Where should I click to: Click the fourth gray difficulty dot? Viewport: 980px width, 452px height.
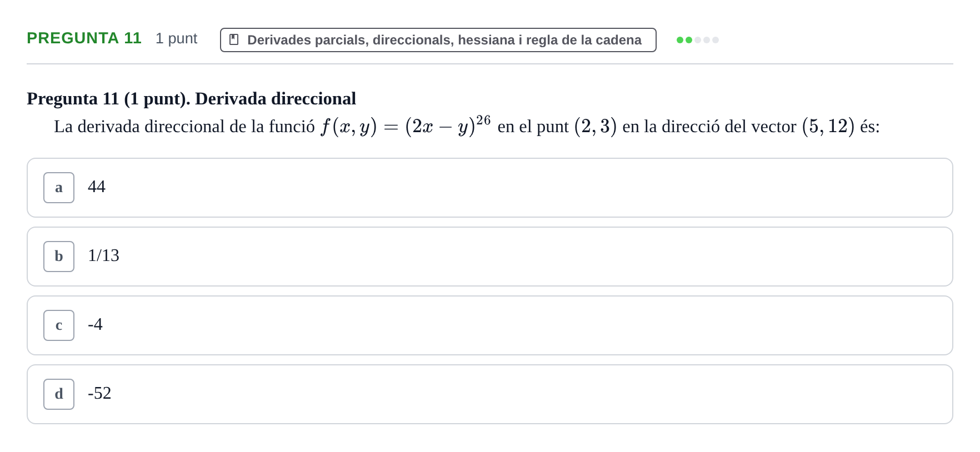(x=707, y=40)
